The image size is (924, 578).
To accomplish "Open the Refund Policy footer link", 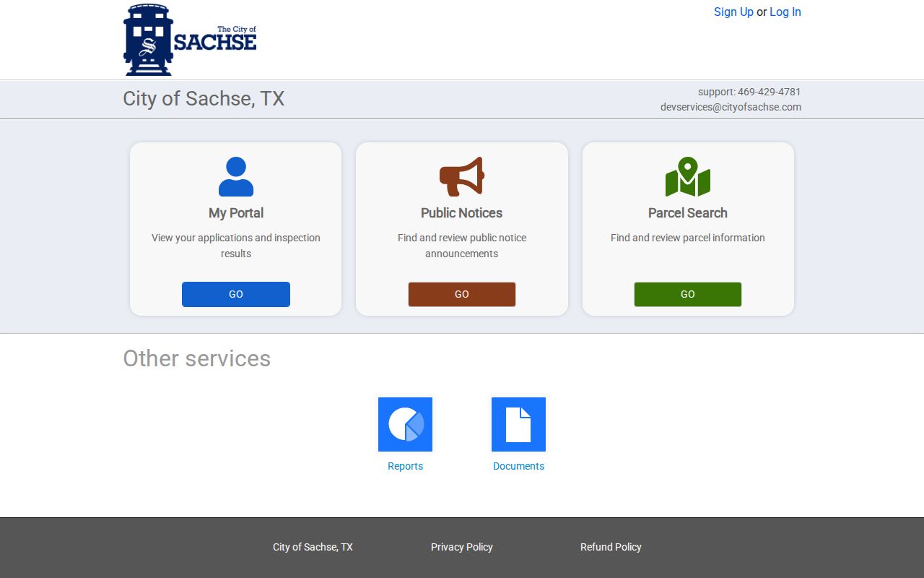I will (611, 547).
